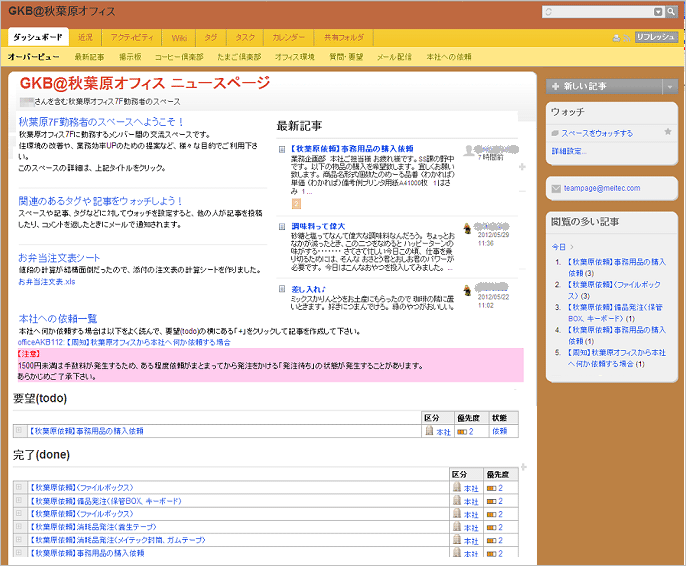686x566 pixels.
Task: Open link 関連のあるタグや記事をウォッチしよう！
Action: coord(100,201)
